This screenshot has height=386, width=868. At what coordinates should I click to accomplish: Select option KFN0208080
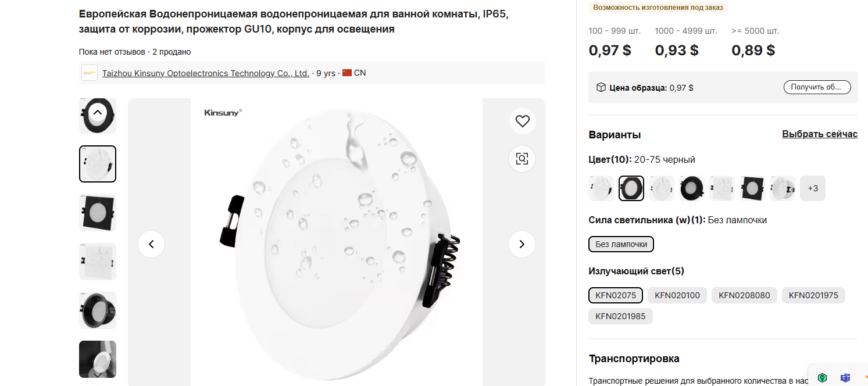click(744, 295)
